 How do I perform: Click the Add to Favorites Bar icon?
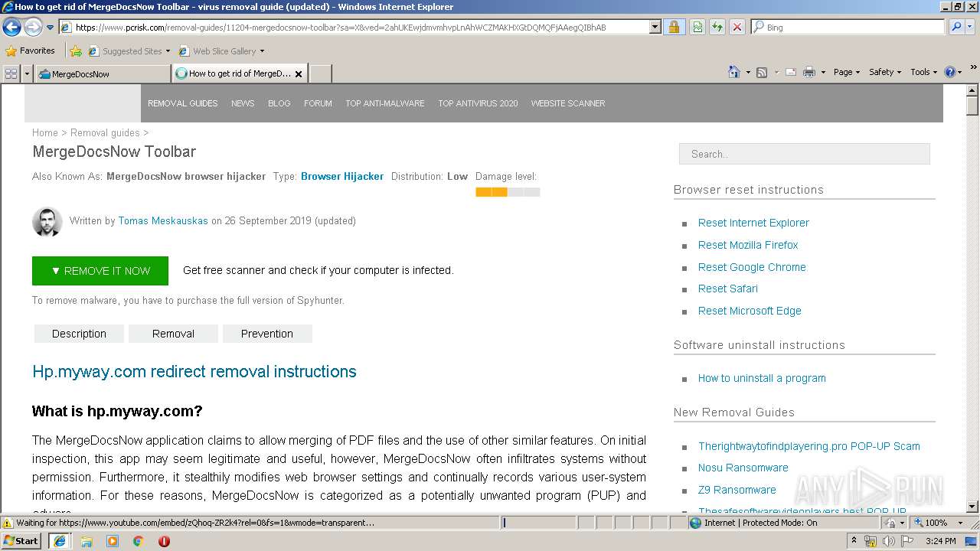76,51
